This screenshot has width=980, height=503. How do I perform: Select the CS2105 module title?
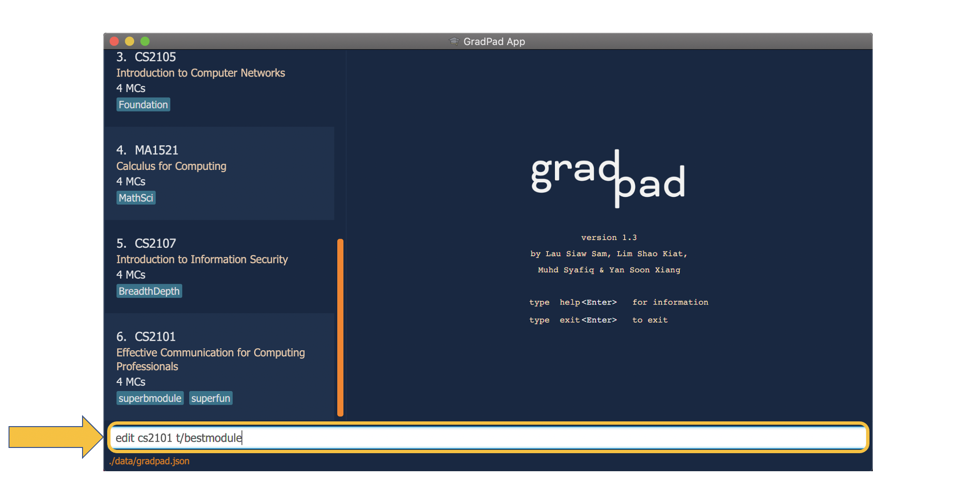155,57
